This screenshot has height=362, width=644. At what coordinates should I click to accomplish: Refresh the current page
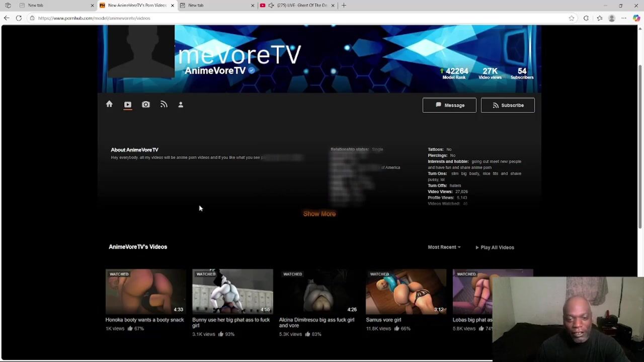(19, 18)
